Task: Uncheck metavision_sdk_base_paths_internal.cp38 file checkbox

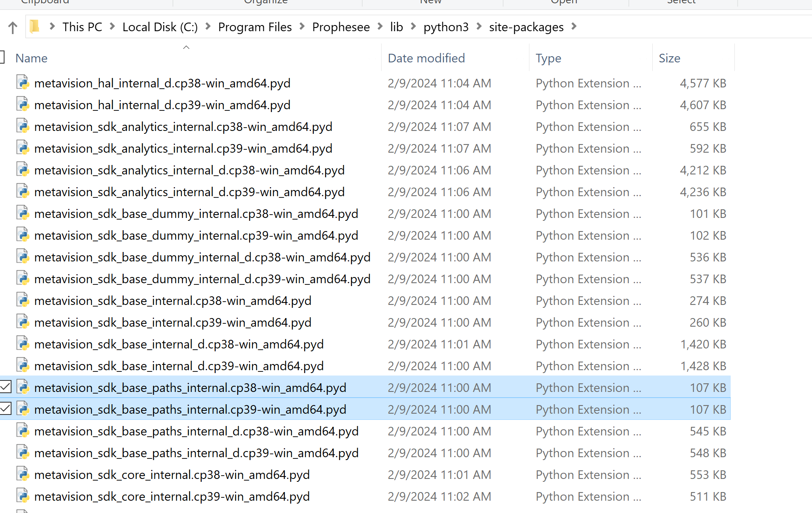Action: (6, 387)
